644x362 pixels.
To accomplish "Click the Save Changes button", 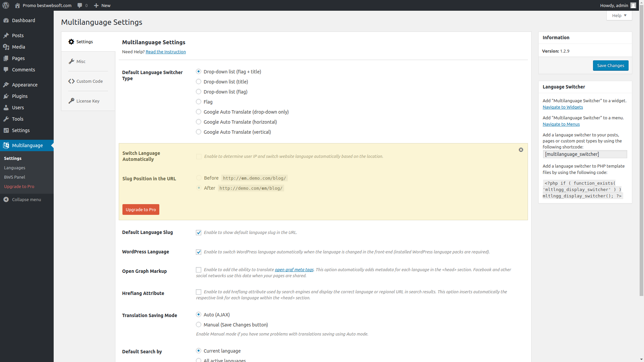I will tap(610, 65).
